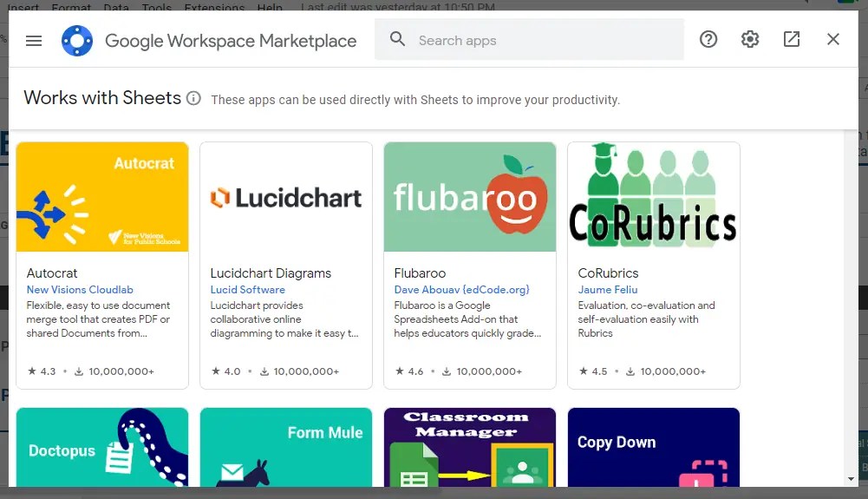
Task: Click the Works with Sheets heading
Action: click(102, 97)
